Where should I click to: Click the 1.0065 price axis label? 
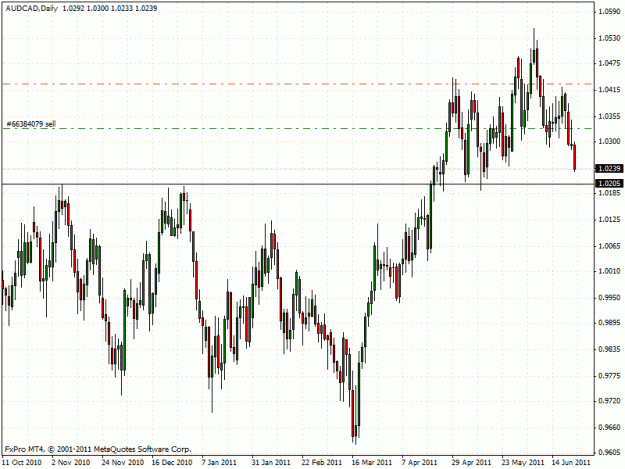tap(610, 246)
